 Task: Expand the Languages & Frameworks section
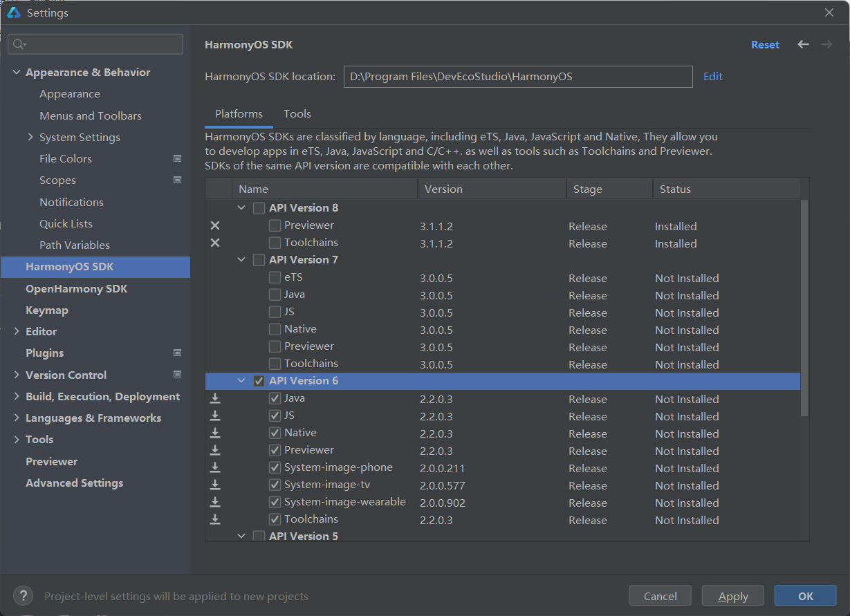[x=17, y=418]
